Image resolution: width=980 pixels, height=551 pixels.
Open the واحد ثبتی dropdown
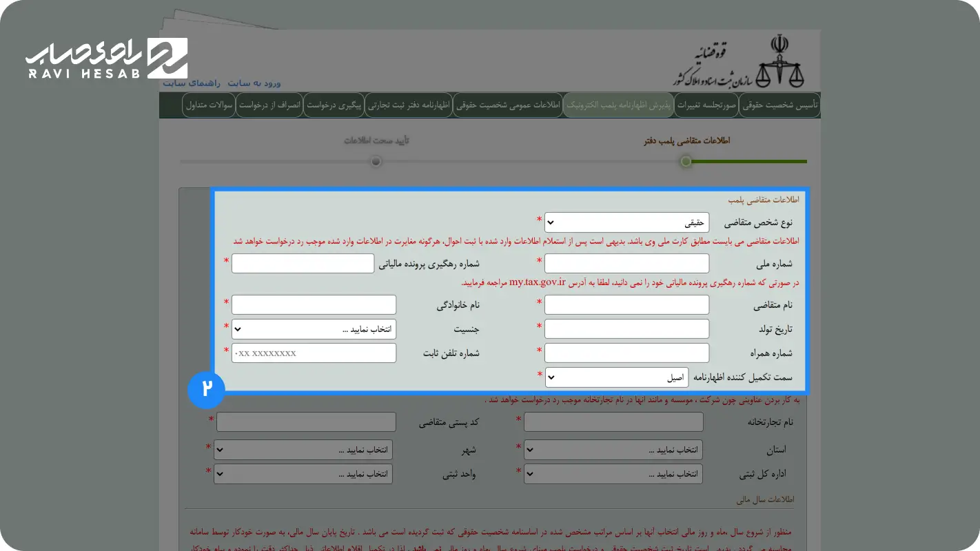tap(303, 474)
